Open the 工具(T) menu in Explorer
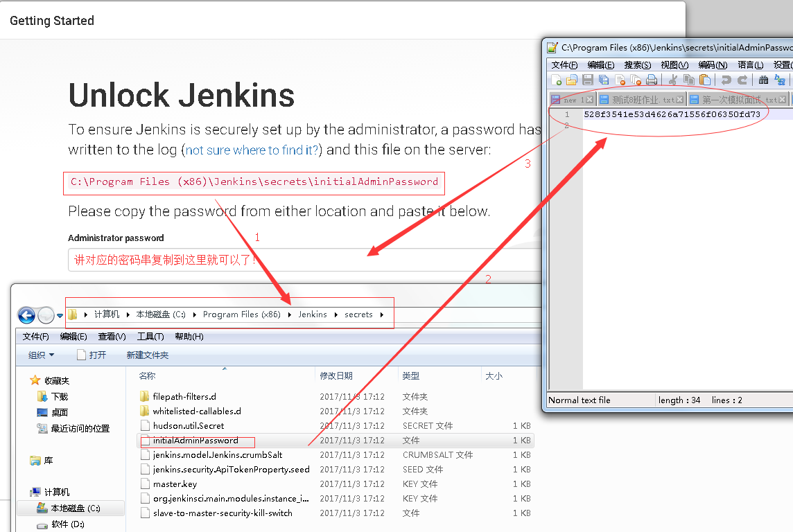Image resolution: width=793 pixels, height=532 pixels. [x=150, y=337]
